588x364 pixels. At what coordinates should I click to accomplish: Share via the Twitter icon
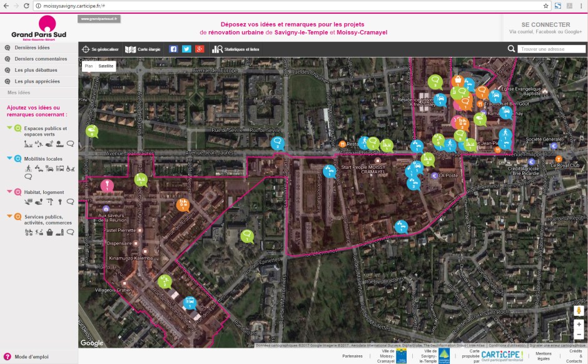(186, 49)
